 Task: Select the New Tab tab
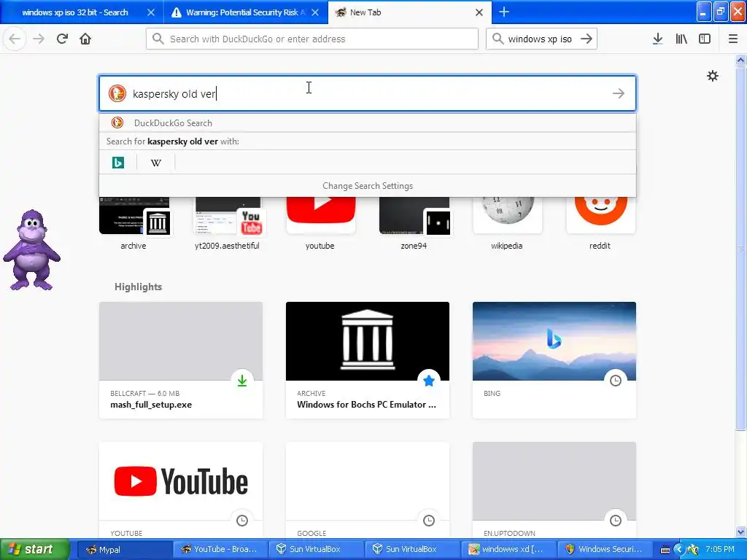(x=410, y=12)
